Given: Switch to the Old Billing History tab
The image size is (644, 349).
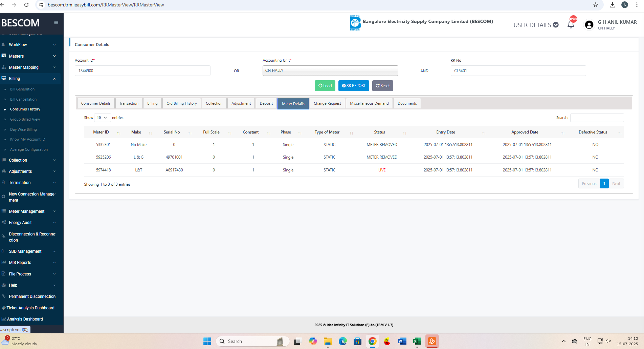Looking at the screenshot, I should (182, 103).
